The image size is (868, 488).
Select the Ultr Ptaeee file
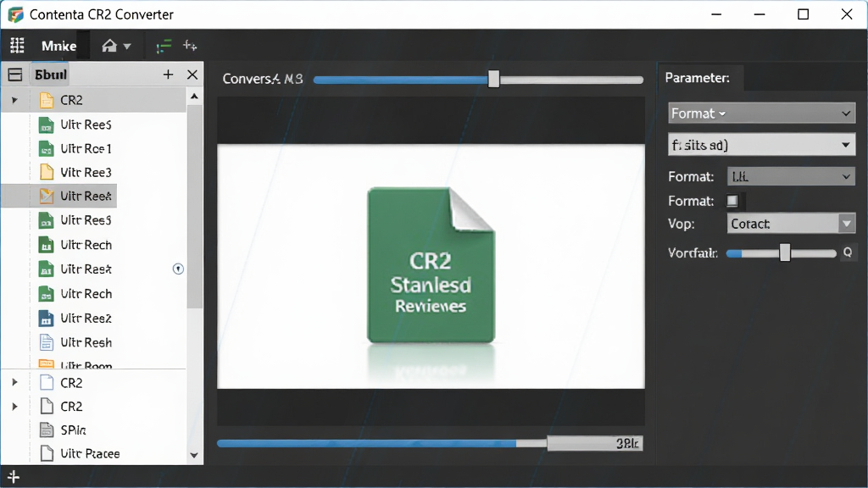(x=90, y=454)
